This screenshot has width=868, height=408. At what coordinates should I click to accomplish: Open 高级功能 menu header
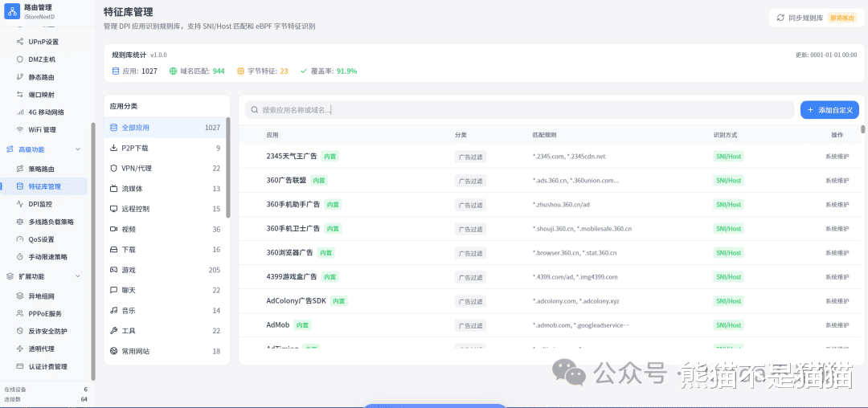pos(43,149)
